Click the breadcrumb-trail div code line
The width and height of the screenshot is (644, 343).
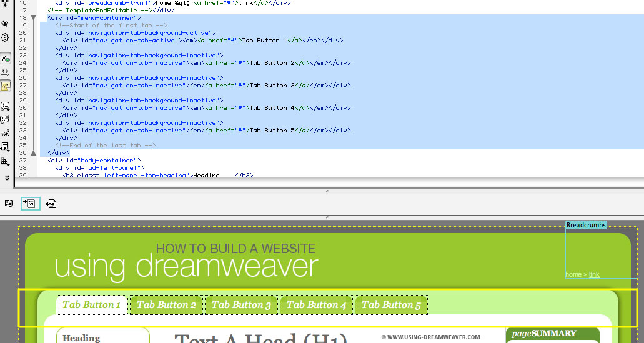(x=173, y=3)
